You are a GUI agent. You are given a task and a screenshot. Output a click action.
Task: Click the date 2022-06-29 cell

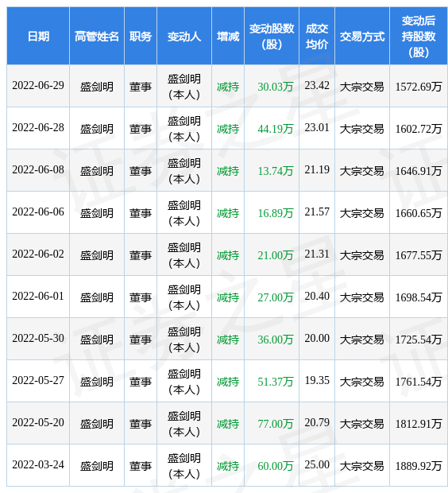click(38, 86)
